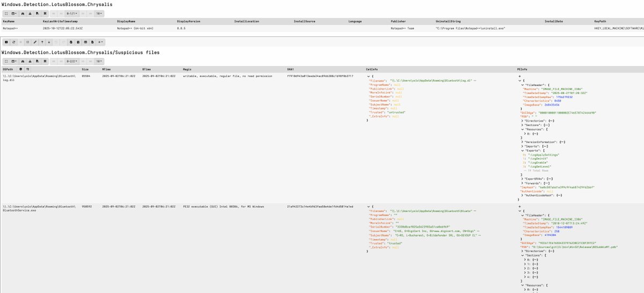The image size is (644, 293).
Task: Click the KeyLastWriteTimestamp column header
Action: coord(60,21)
